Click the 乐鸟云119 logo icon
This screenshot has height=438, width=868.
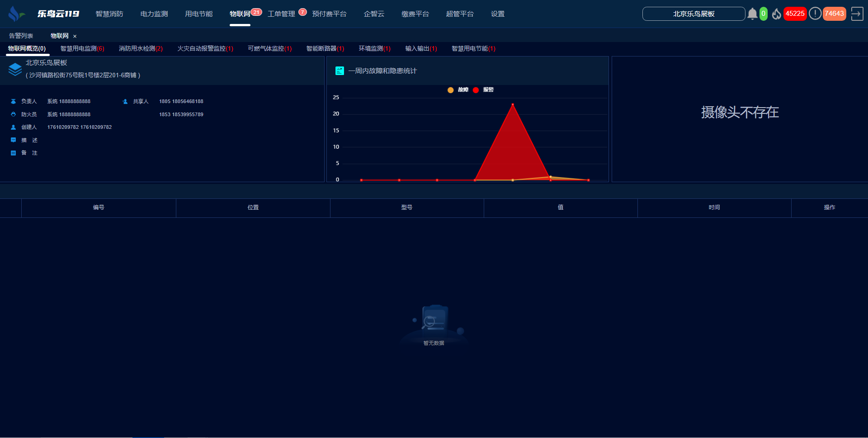[x=16, y=14]
